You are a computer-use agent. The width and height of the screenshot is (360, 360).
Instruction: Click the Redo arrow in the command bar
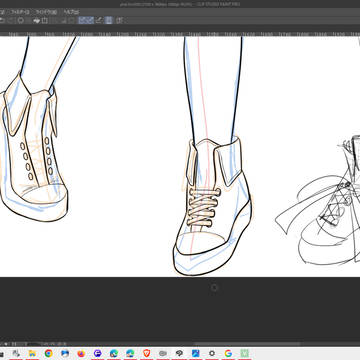pos(11,20)
